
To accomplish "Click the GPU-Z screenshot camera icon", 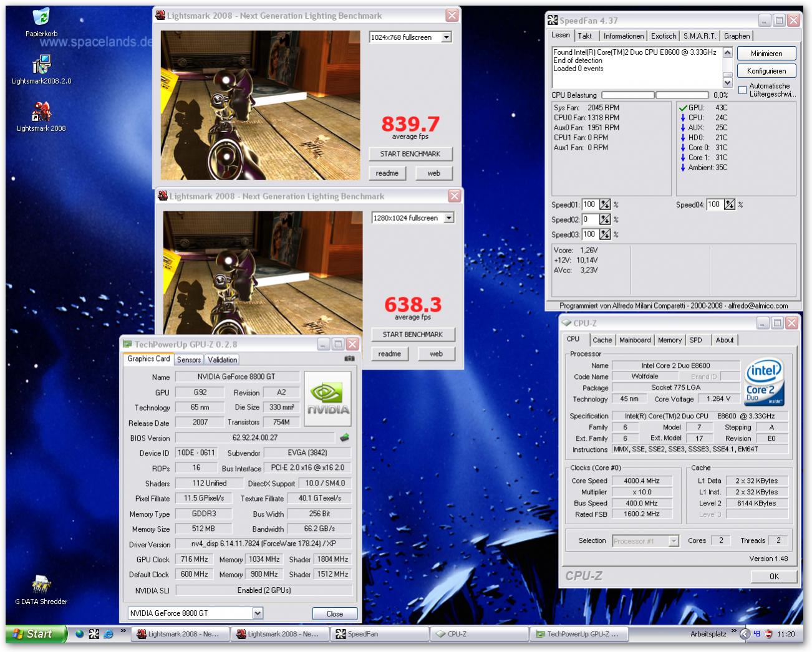I will [x=349, y=358].
